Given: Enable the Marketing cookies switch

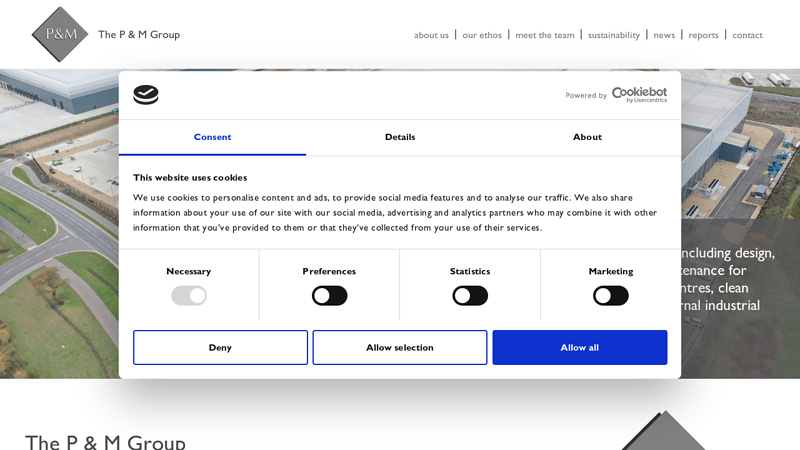Looking at the screenshot, I should 611,296.
